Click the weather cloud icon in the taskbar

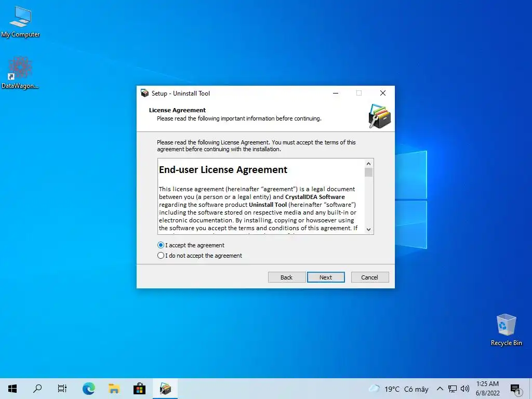click(x=374, y=389)
